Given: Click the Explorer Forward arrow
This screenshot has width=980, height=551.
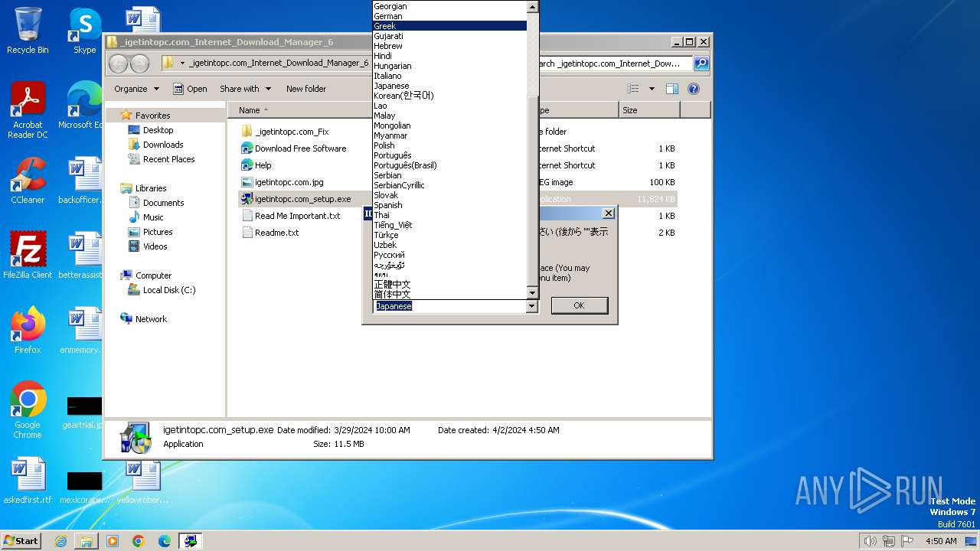Looking at the screenshot, I should [x=140, y=64].
